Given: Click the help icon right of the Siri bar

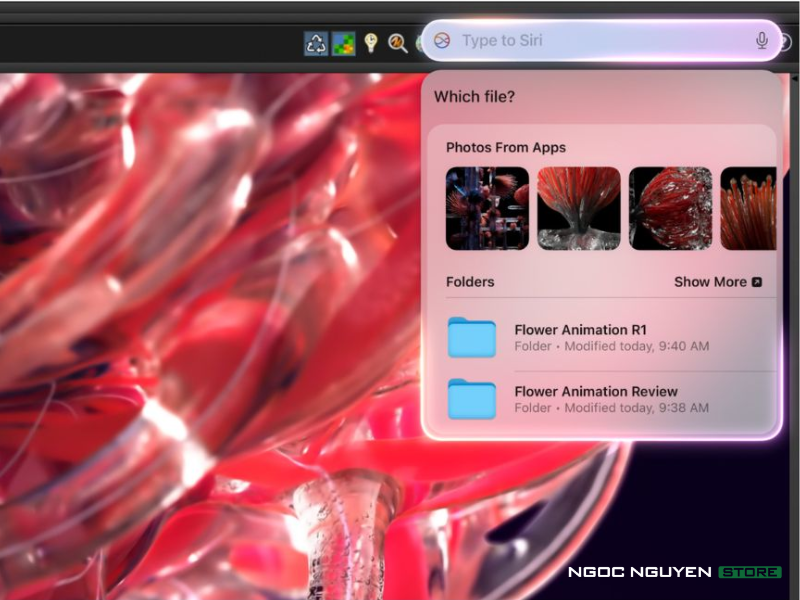Looking at the screenshot, I should 786,42.
